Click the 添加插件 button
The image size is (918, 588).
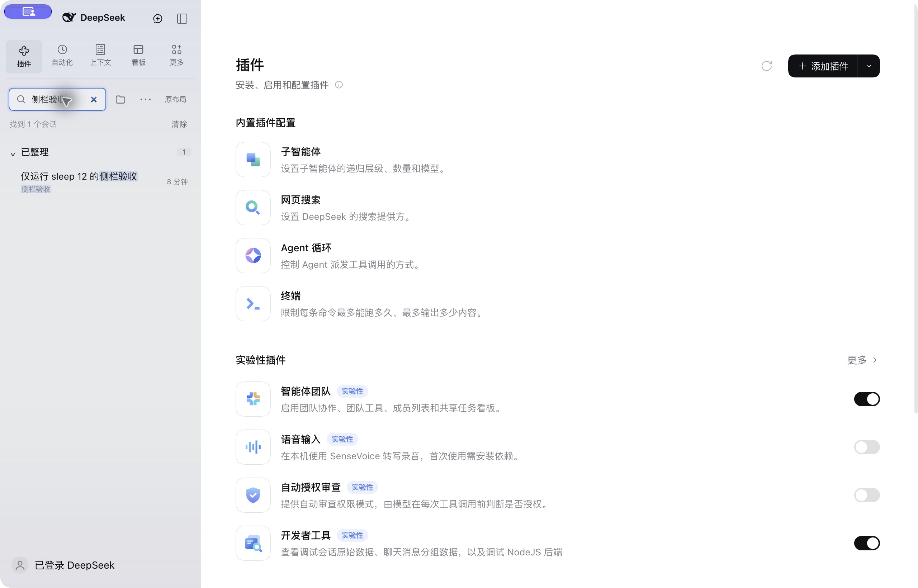[823, 66]
